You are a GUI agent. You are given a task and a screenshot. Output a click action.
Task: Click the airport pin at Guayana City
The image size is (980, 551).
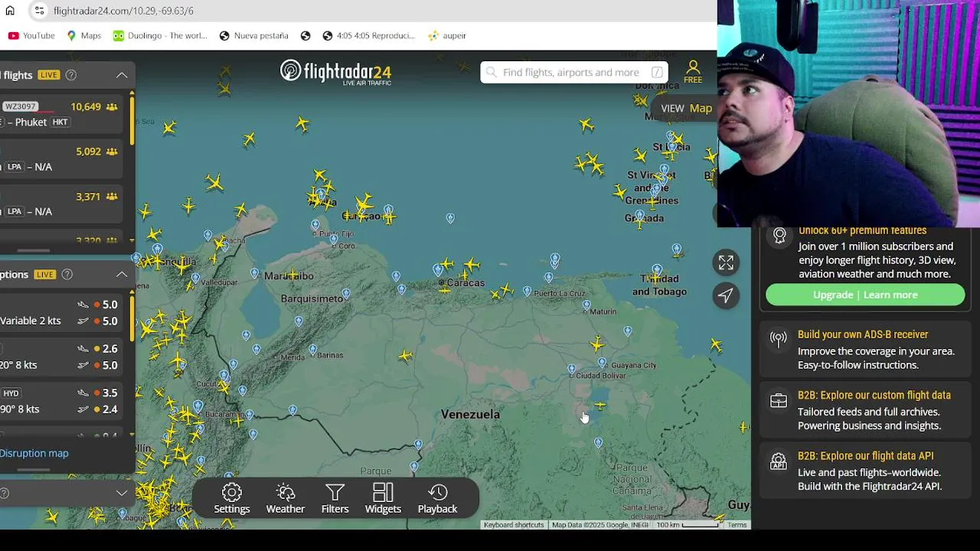pyautogui.click(x=603, y=363)
